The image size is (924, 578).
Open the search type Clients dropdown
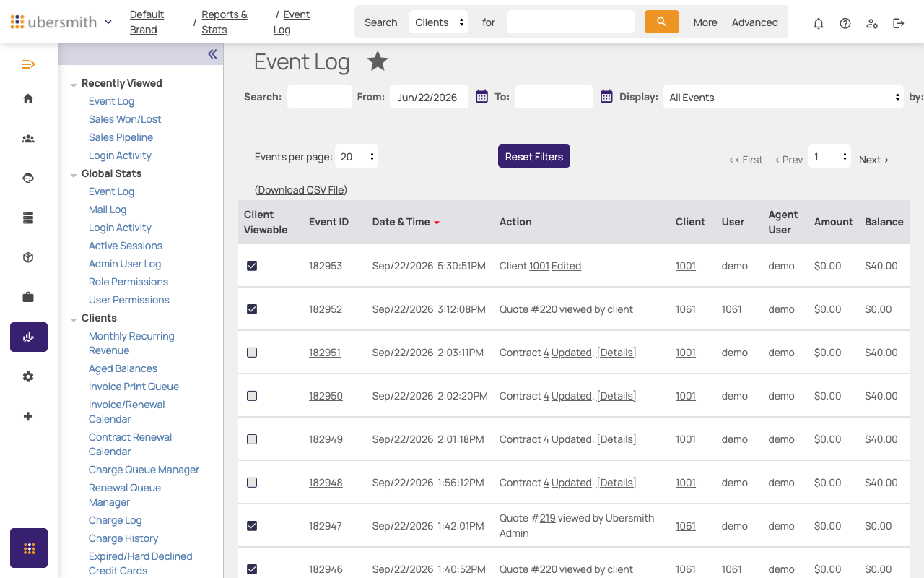point(438,22)
